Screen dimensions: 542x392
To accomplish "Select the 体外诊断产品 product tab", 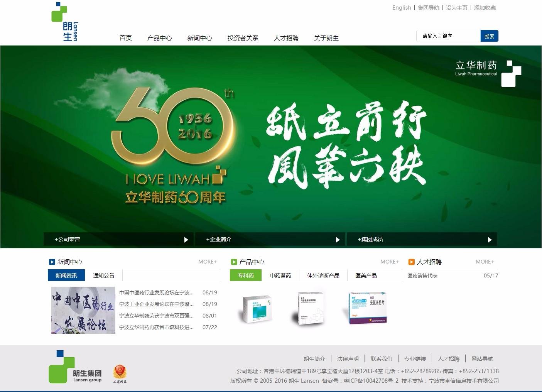I will pos(323,275).
